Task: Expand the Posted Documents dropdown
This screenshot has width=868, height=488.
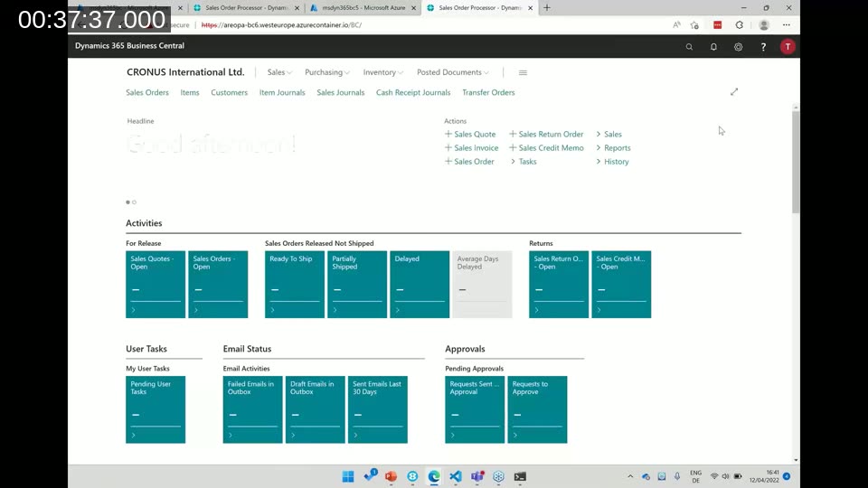Action: (452, 72)
